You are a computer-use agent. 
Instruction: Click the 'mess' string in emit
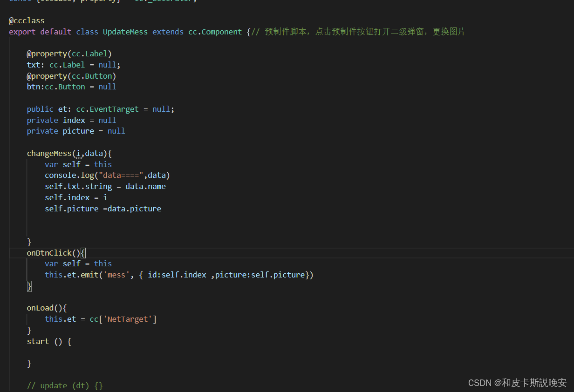click(x=116, y=275)
